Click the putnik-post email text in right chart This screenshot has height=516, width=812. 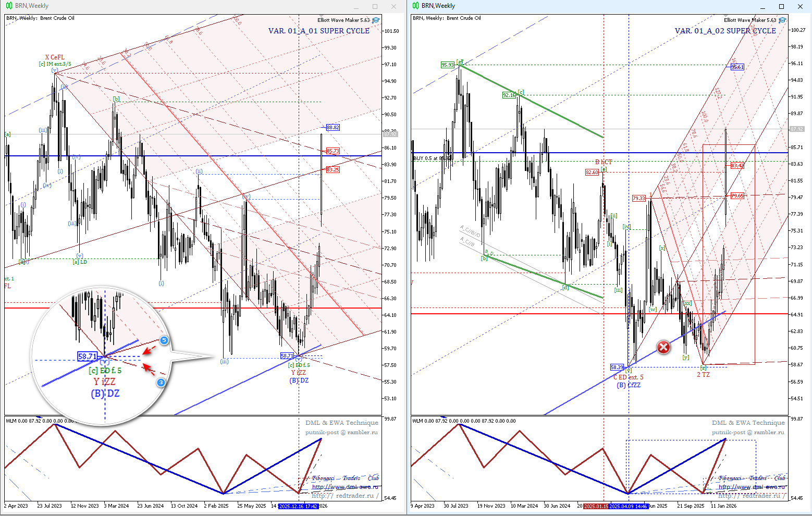tap(748, 432)
